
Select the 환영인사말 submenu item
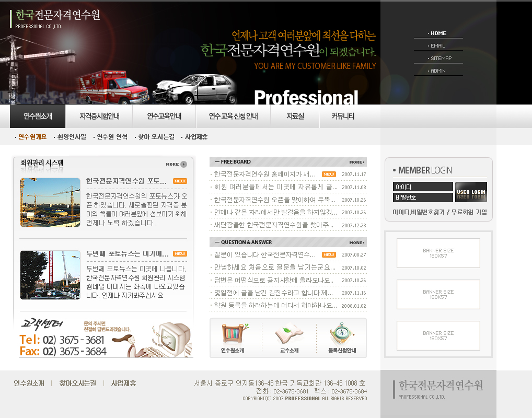(x=71, y=137)
